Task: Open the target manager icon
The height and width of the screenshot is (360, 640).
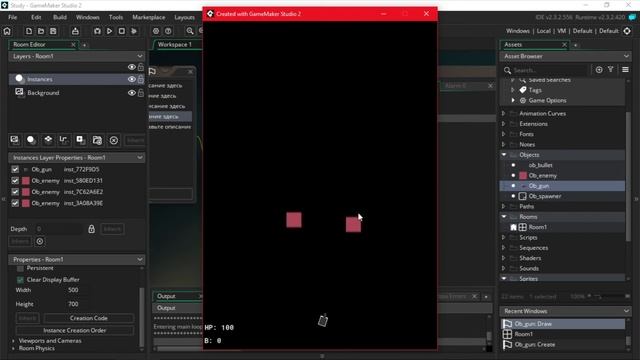Action: [627, 31]
